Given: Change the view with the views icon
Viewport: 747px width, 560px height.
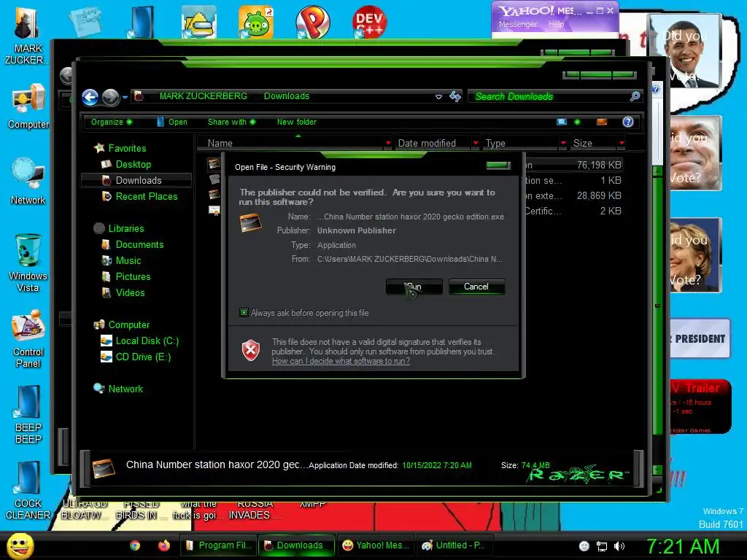Looking at the screenshot, I should click(x=562, y=122).
